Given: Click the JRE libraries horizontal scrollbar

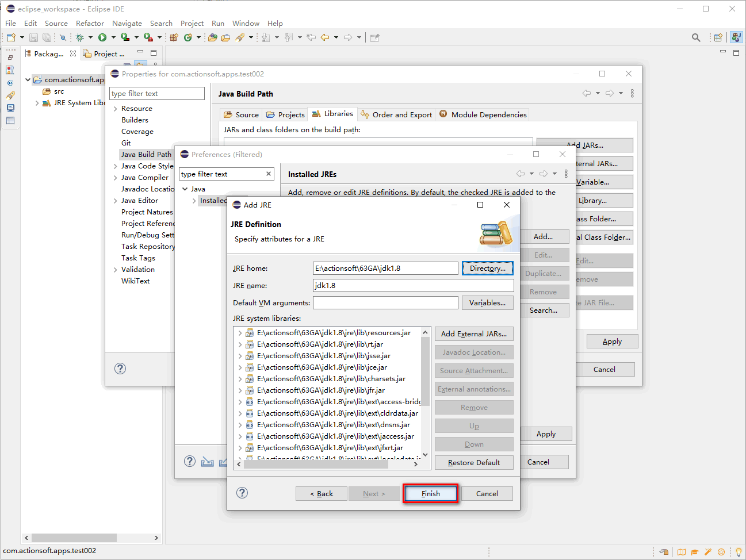Looking at the screenshot, I should click(315, 465).
